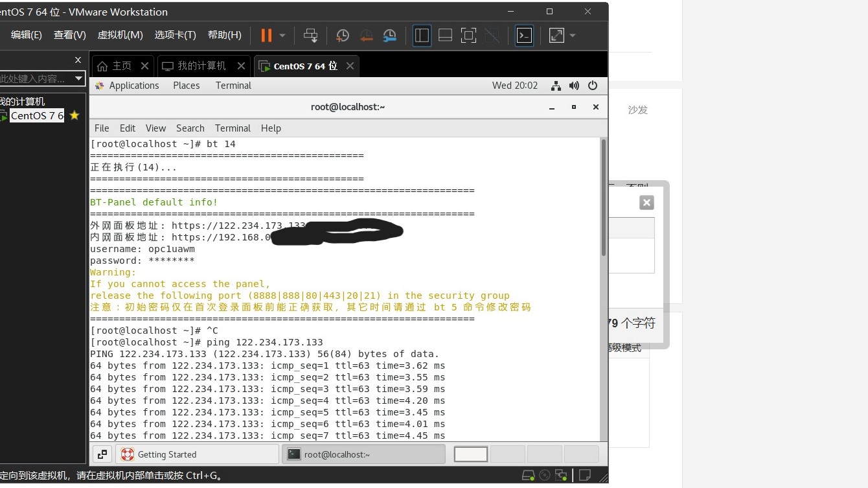Enter full screen mode icon
Viewport: 868px width, 488px height.
pos(468,36)
